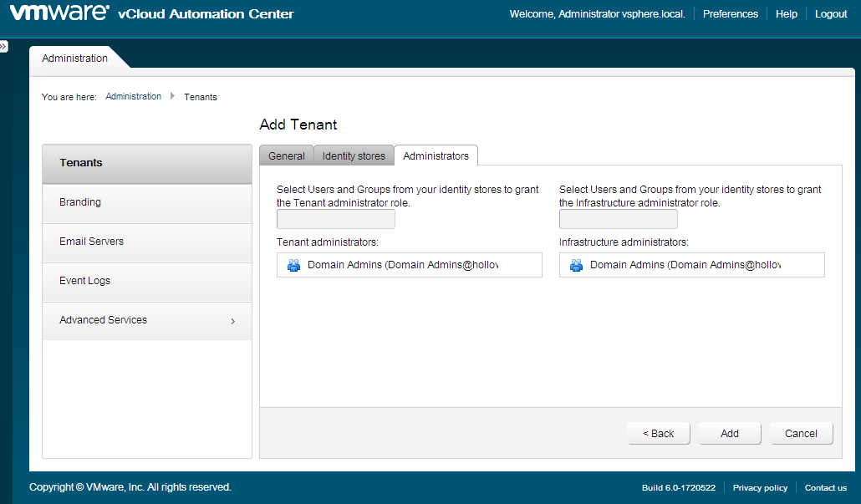Select Email Servers in the sidebar
This screenshot has height=504, width=861.
click(91, 242)
